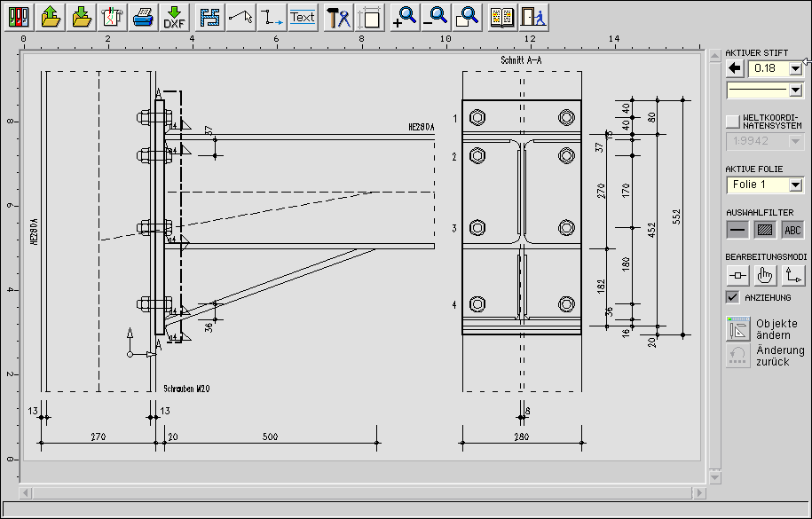Click the zoom out magnifier
Viewport: 812px width, 519px height.
pos(435,17)
